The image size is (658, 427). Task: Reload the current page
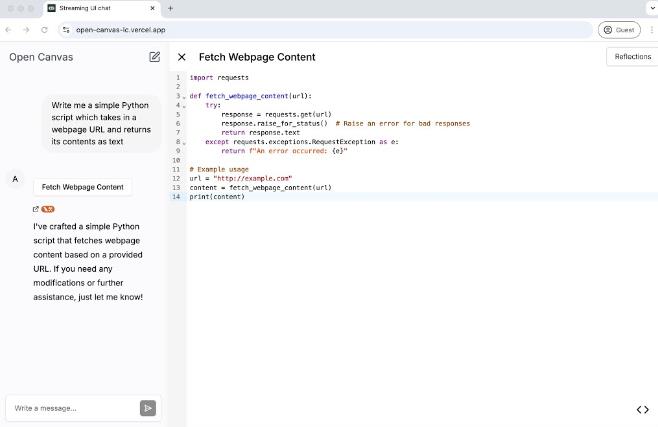[44, 30]
